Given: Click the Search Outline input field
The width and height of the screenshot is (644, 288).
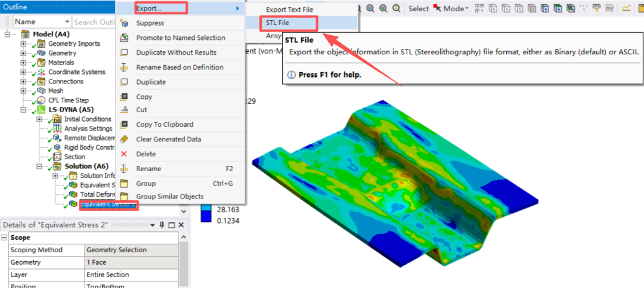Looking at the screenshot, I should 94,22.
